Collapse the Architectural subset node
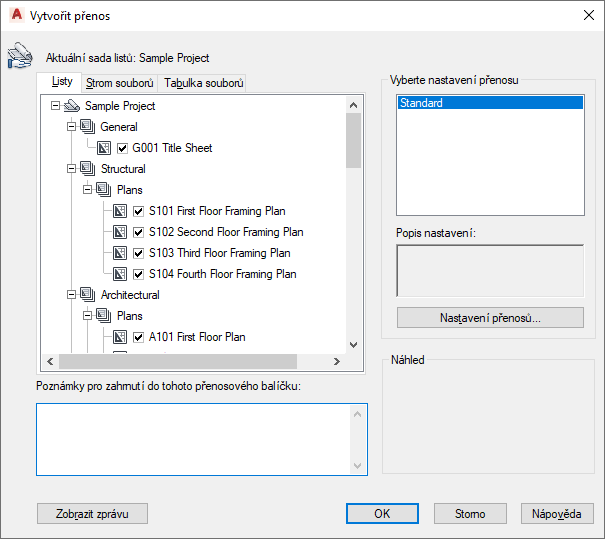Image resolution: width=605 pixels, height=539 pixels. click(71, 295)
